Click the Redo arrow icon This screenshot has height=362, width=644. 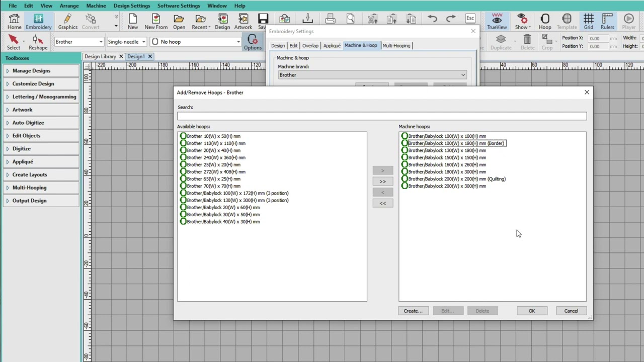tap(451, 19)
